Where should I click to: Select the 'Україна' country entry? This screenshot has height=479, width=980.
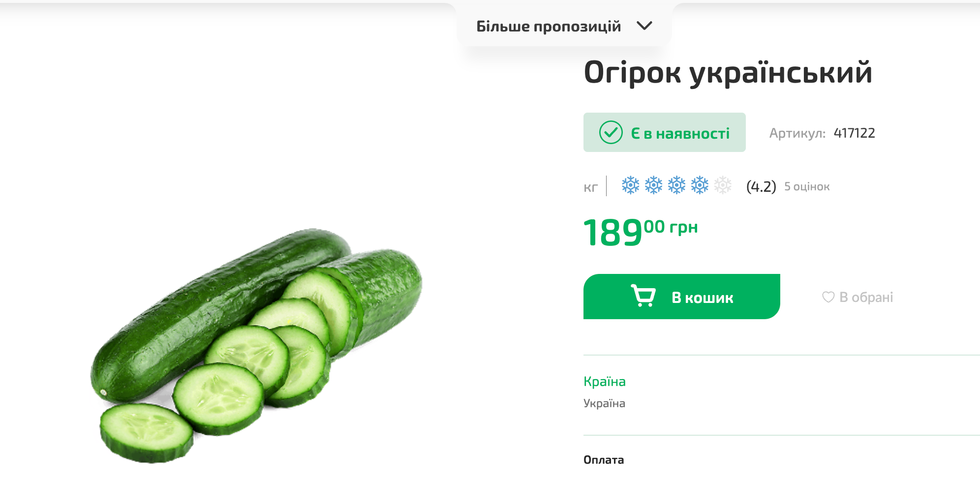click(x=604, y=403)
